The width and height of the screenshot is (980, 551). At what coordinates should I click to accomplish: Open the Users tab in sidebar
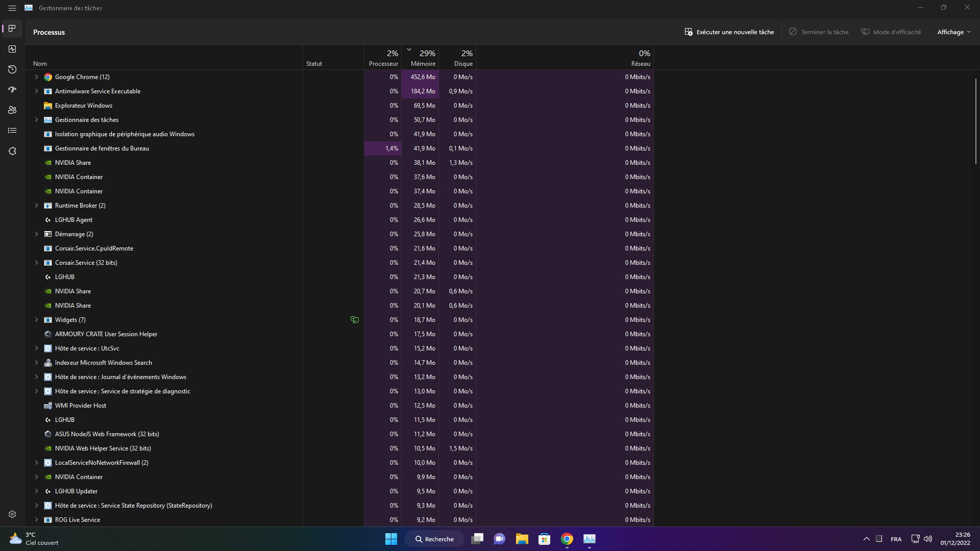click(12, 110)
